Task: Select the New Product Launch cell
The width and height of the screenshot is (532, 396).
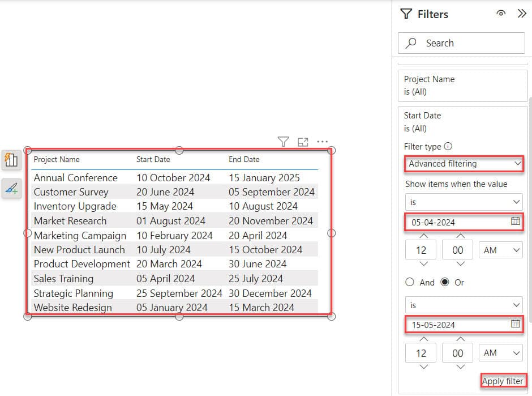Action: [x=79, y=250]
